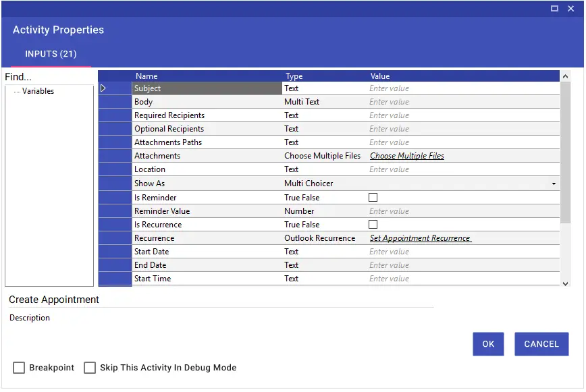The width and height of the screenshot is (586, 392).
Task: Click the Find search field
Action: 49,77
